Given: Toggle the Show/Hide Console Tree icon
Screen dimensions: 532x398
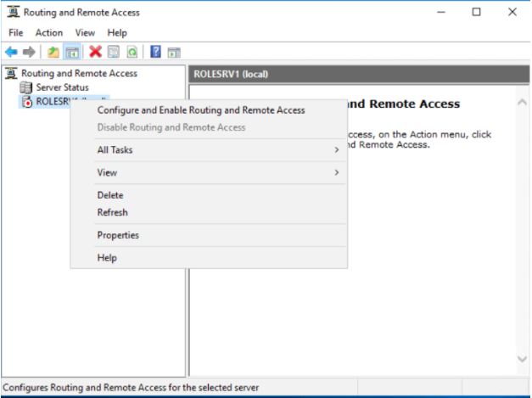Looking at the screenshot, I should [x=73, y=53].
